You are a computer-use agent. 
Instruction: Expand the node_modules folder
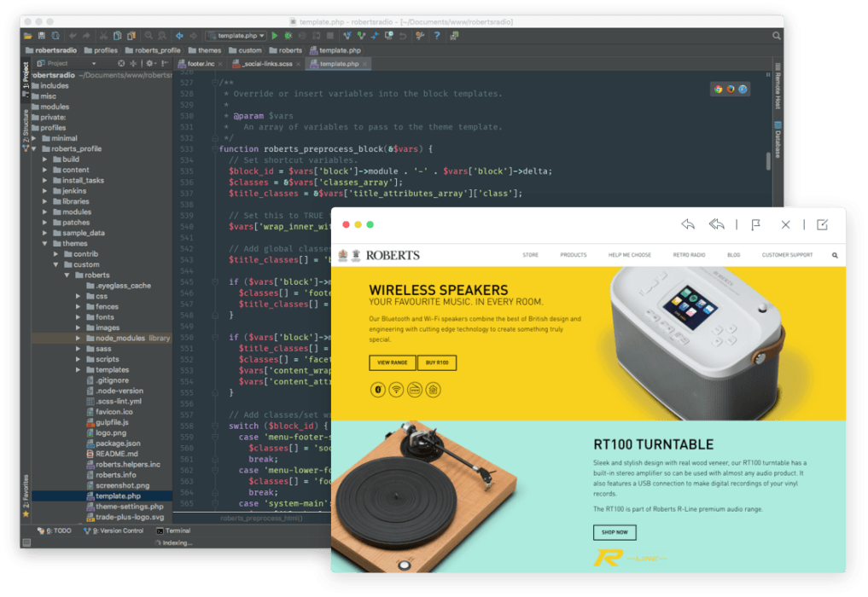(x=78, y=338)
